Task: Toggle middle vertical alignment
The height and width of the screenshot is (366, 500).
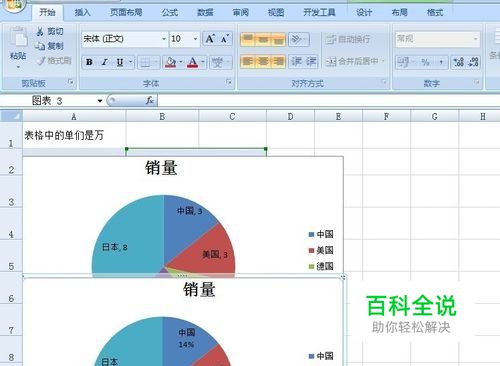Action: tap(263, 39)
